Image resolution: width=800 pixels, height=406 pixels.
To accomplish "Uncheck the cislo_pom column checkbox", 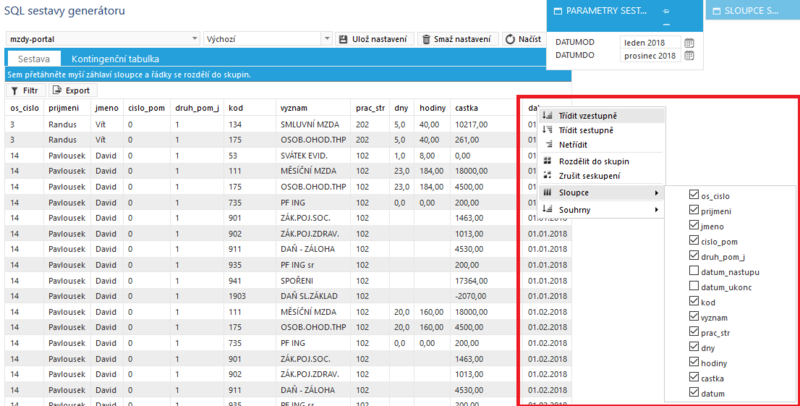I will (693, 240).
